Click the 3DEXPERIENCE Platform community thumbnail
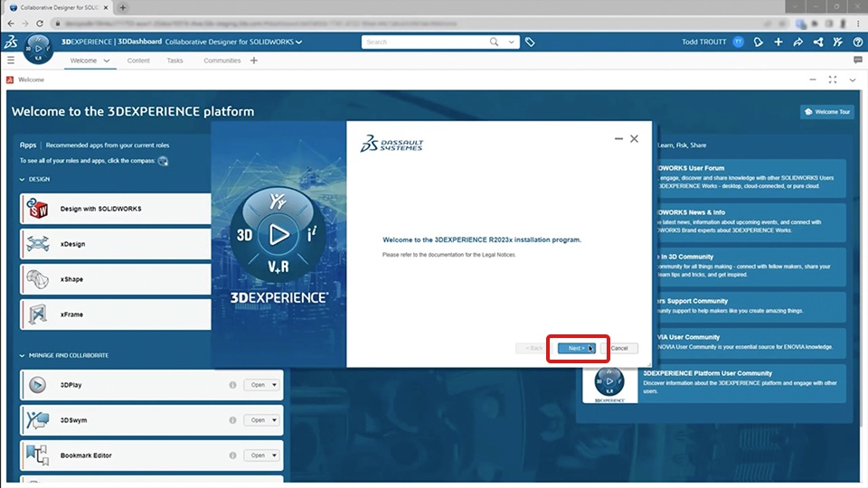This screenshot has width=868, height=488. pyautogui.click(x=609, y=383)
